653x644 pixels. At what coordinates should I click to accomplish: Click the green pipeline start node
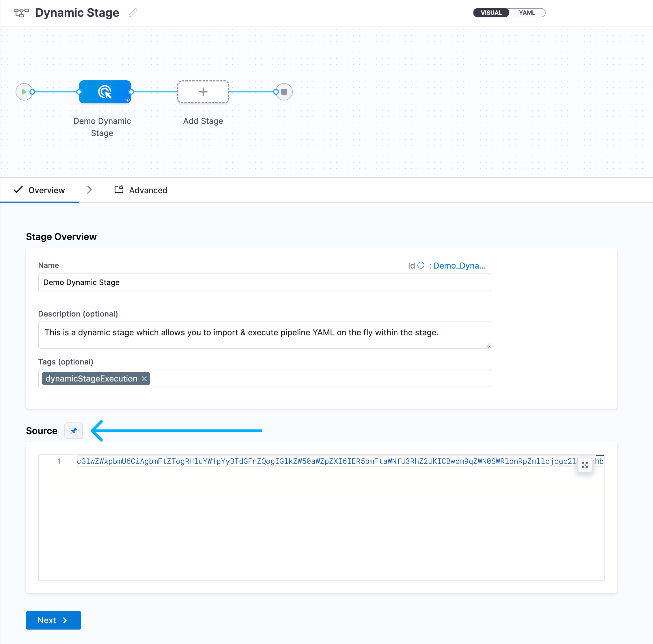click(x=24, y=92)
